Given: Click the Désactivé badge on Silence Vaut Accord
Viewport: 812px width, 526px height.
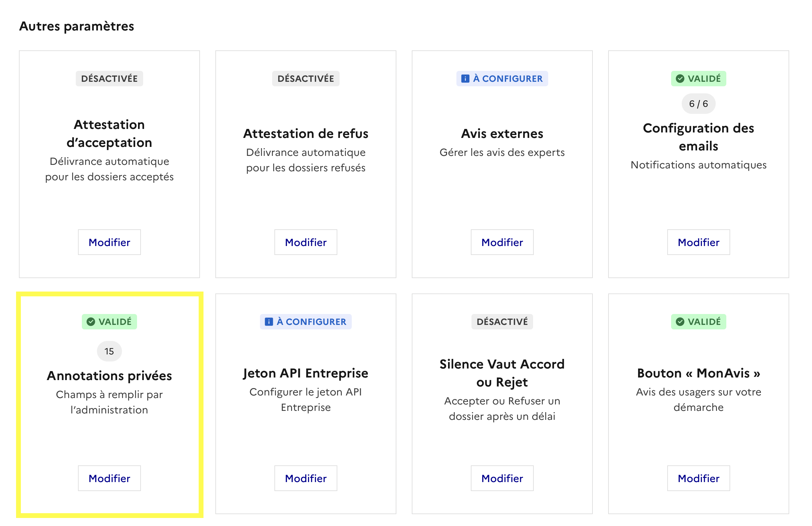Looking at the screenshot, I should (502, 322).
